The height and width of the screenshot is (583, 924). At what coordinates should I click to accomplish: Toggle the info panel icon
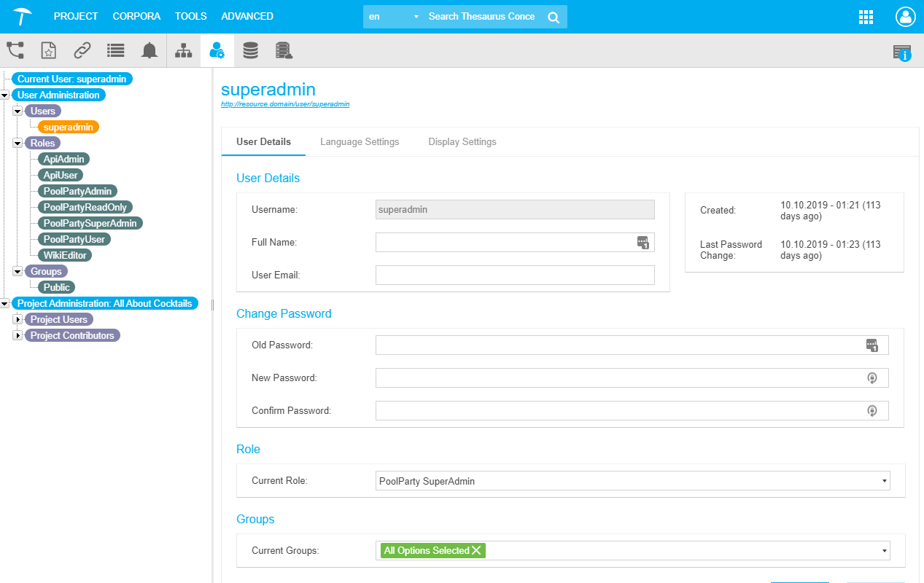point(902,52)
